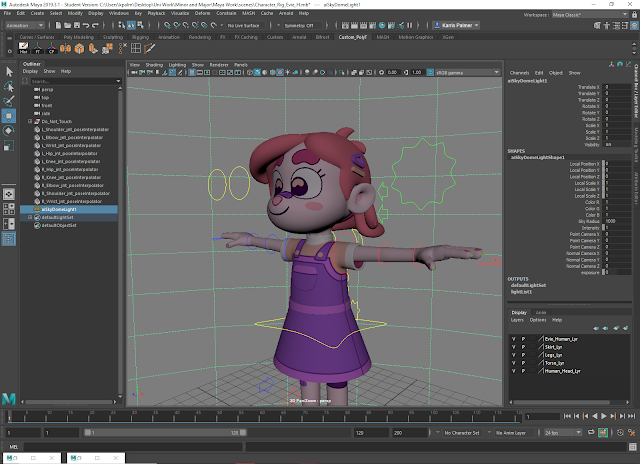Screen dimensions: 640x464
Task: Open the Deform menu
Action: (202, 13)
